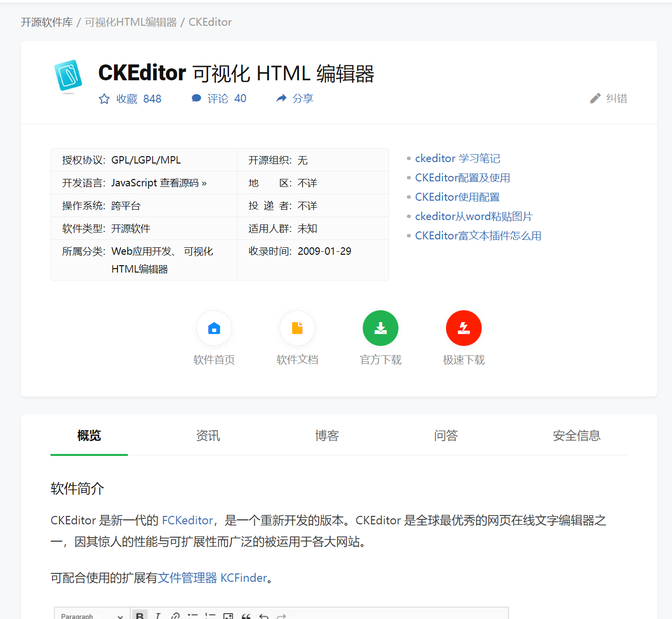Click the 2009-01-29 date value
Viewport: 672px width, 619px height.
[x=325, y=251]
